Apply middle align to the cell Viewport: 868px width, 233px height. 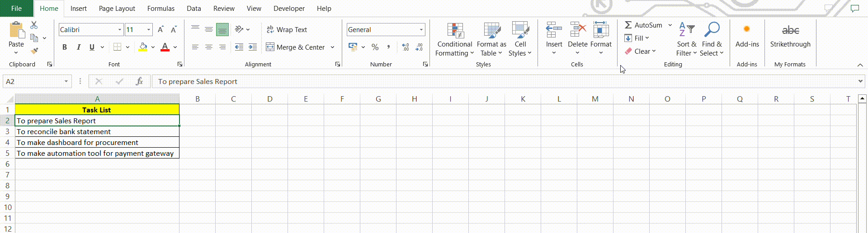209,29
